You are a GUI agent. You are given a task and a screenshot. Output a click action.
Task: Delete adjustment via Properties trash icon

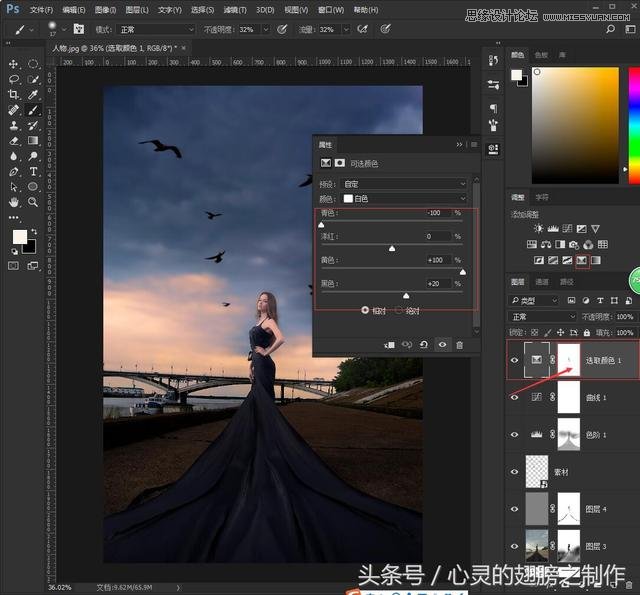coord(460,345)
